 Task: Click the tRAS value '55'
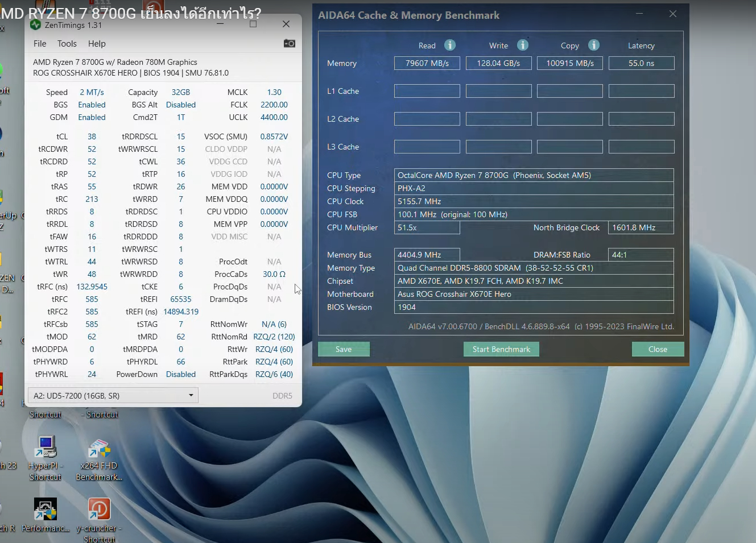coord(92,186)
